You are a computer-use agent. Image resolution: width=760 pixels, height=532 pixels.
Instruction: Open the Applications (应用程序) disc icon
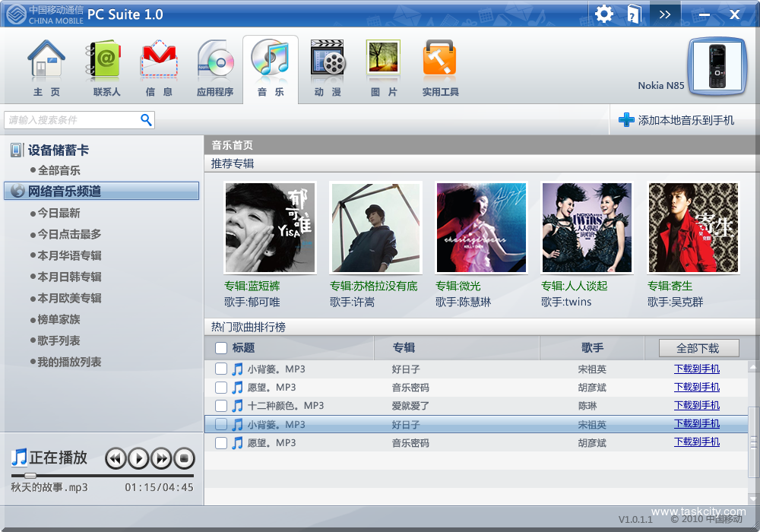215,61
